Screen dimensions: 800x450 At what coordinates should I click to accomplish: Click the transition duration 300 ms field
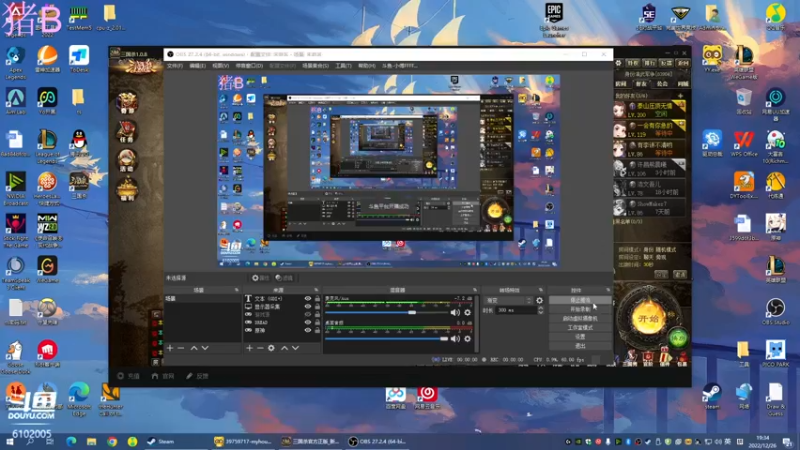515,310
